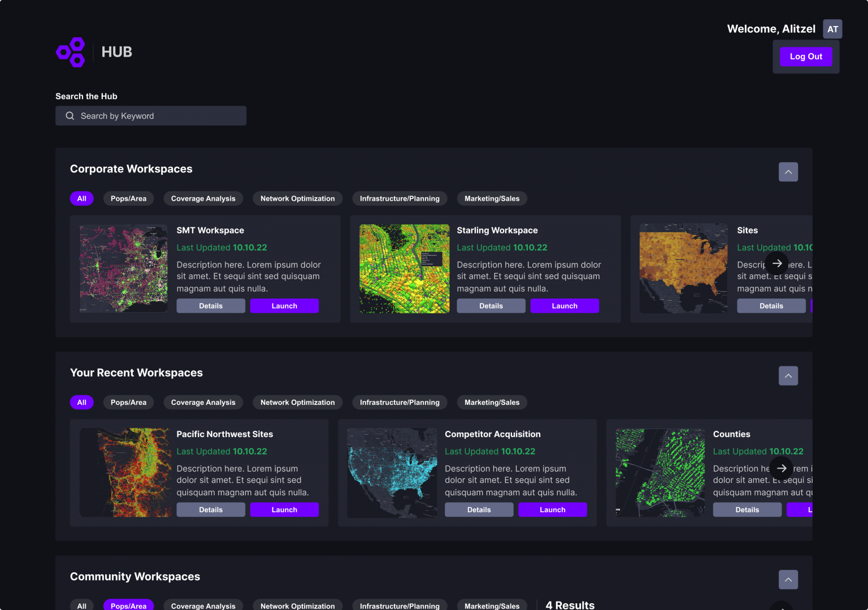Launch the Competitor Acquisition workspace
The width and height of the screenshot is (868, 610).
552,510
